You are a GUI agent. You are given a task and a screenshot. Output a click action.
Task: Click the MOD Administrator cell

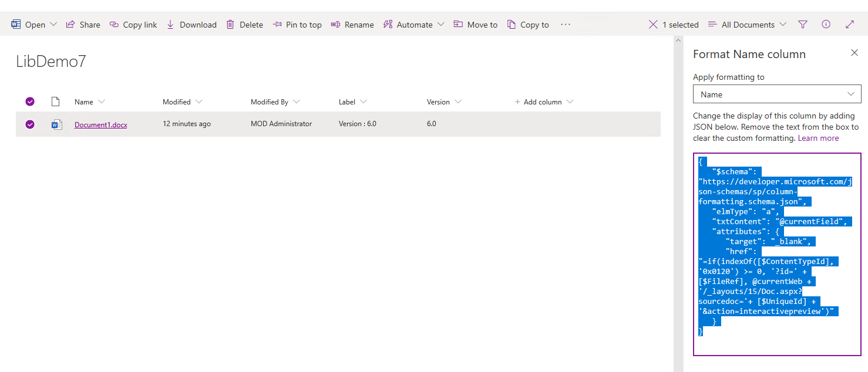[x=281, y=124]
